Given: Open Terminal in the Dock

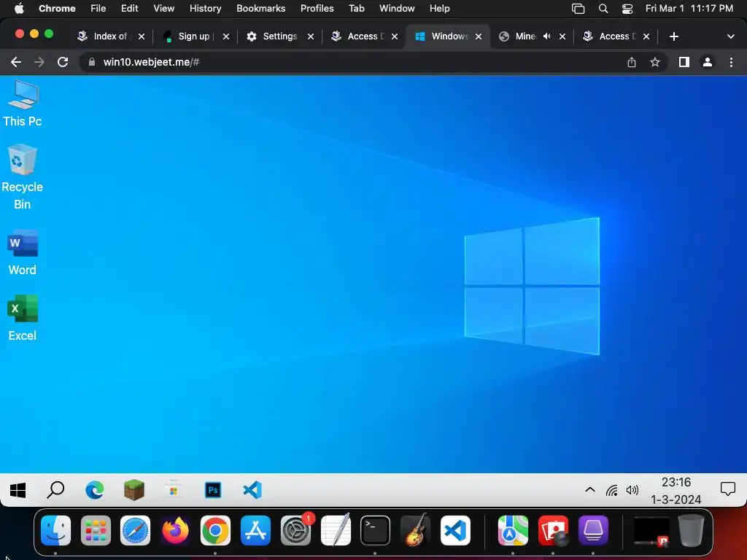Looking at the screenshot, I should [376, 530].
